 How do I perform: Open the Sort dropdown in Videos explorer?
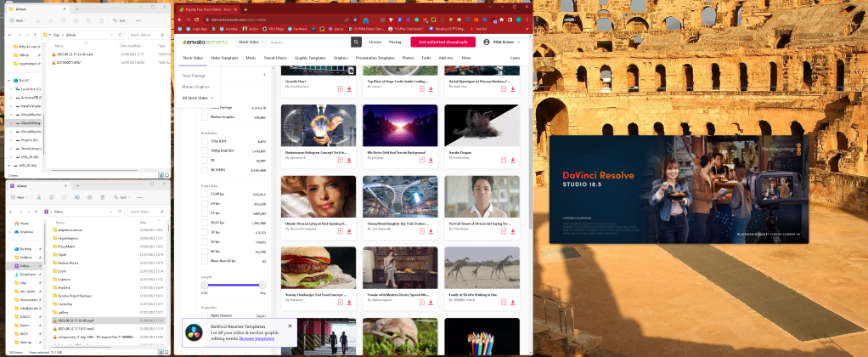pos(121,197)
